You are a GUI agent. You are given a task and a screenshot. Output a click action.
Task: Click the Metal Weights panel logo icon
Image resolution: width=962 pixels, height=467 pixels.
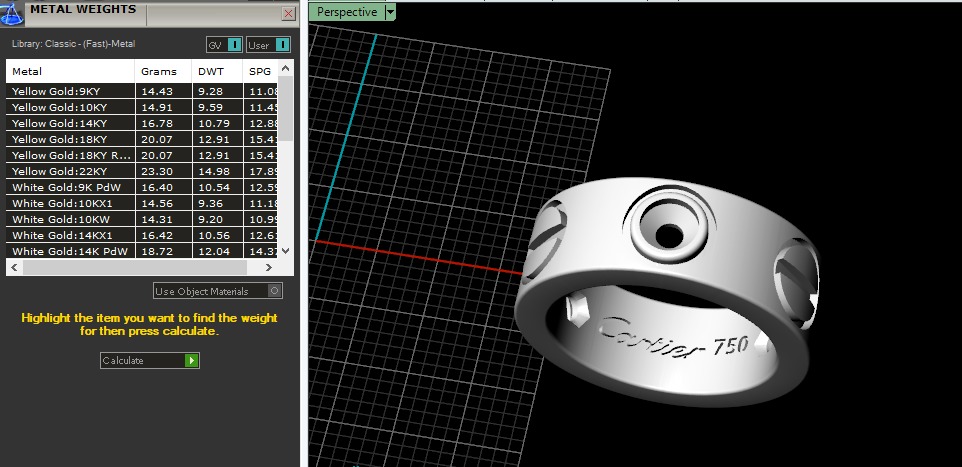12,13
